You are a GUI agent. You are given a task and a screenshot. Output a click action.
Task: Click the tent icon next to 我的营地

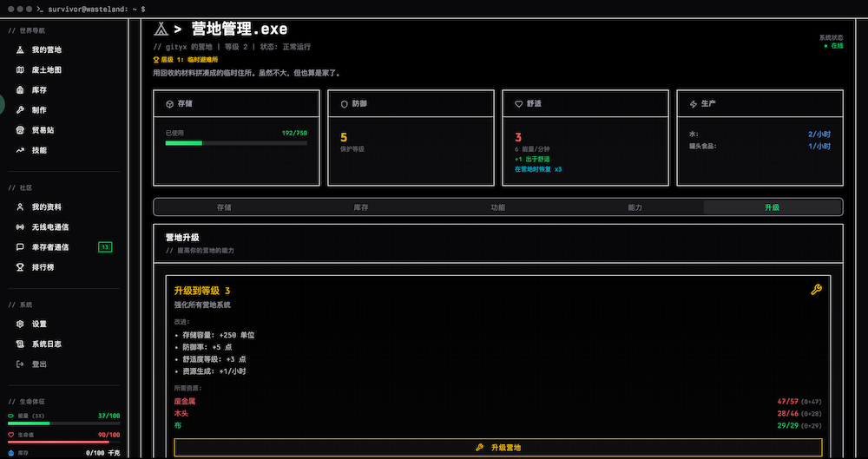(x=21, y=50)
